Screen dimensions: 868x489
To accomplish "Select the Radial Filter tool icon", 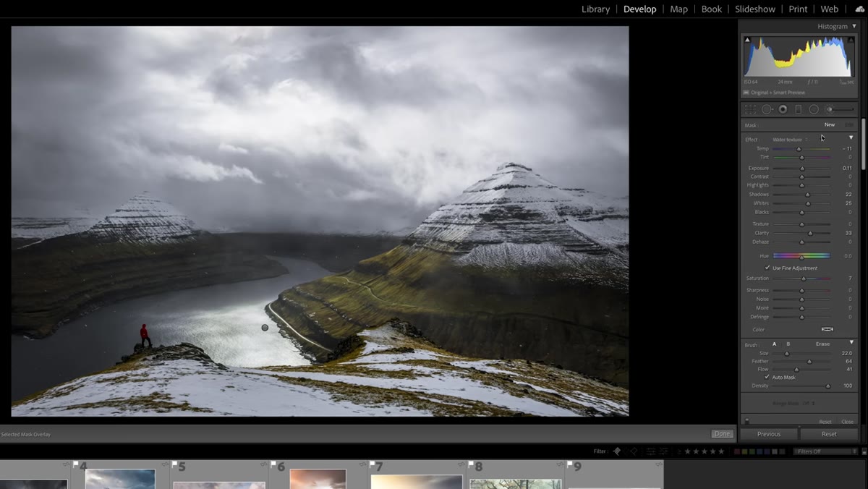I will (x=814, y=109).
